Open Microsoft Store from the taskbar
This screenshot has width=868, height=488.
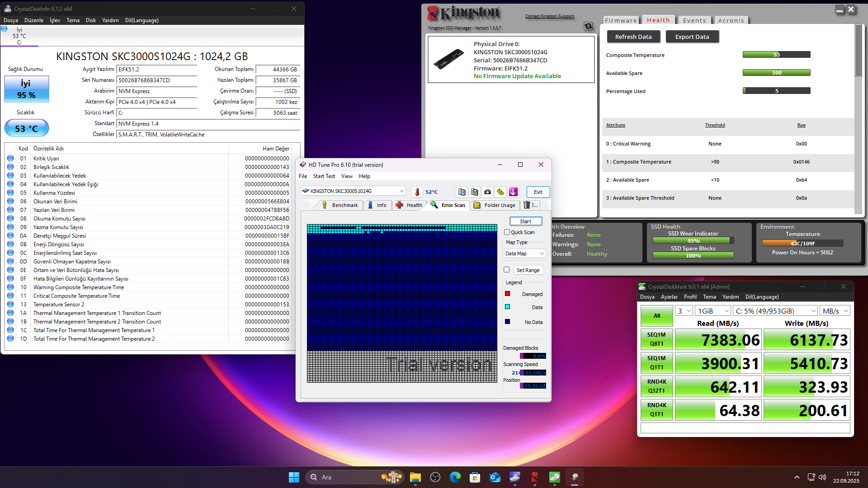coord(475,477)
